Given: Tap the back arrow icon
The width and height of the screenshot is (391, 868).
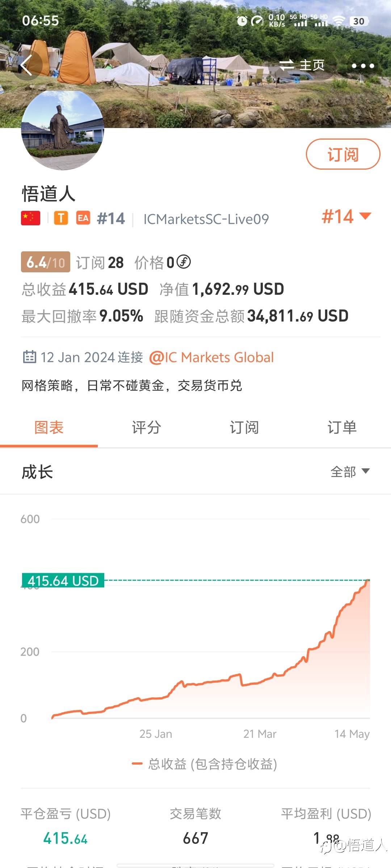Looking at the screenshot, I should 26,65.
